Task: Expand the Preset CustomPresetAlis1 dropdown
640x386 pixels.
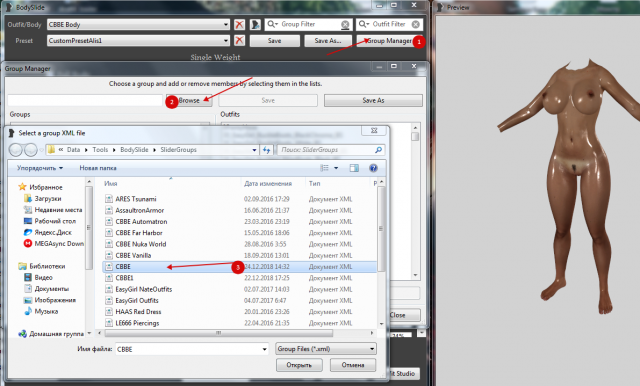Action: click(138, 40)
